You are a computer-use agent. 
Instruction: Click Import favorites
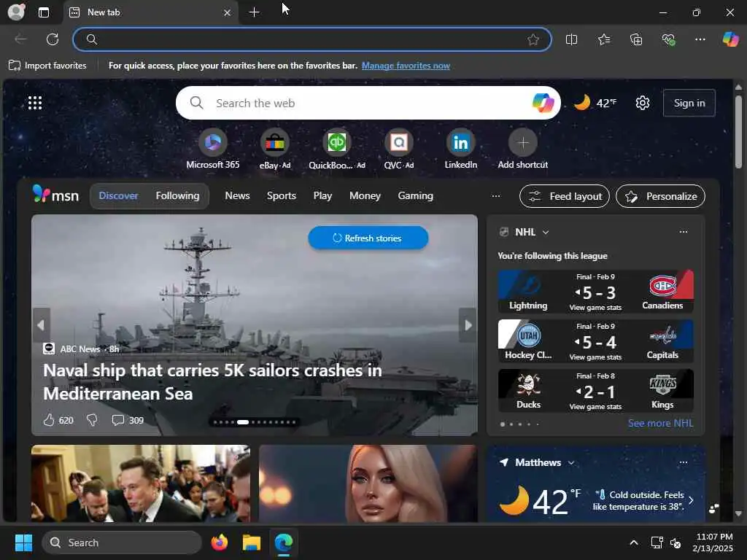click(x=47, y=65)
